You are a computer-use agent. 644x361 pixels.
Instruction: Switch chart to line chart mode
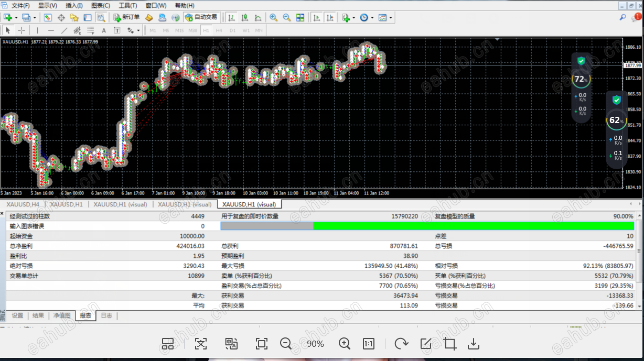pyautogui.click(x=258, y=17)
